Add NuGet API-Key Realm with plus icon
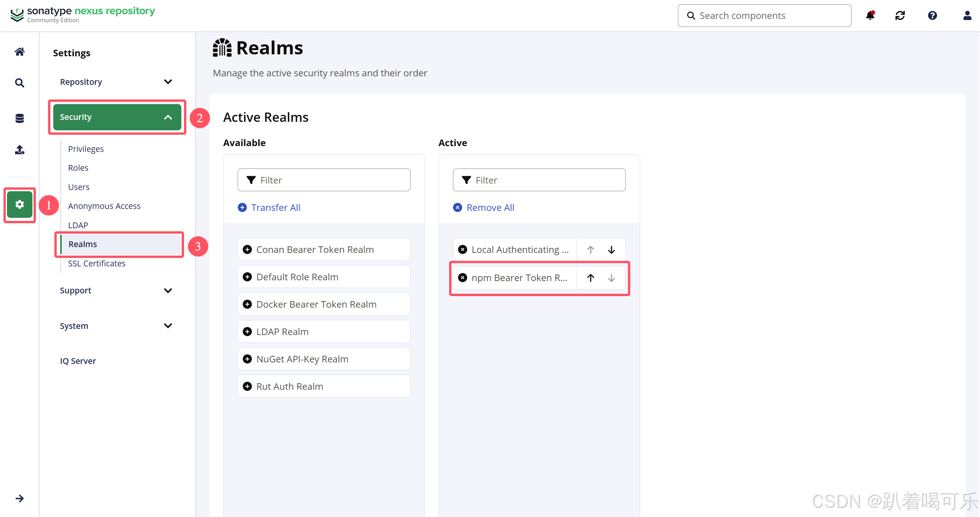This screenshot has height=517, width=980. pos(247,359)
